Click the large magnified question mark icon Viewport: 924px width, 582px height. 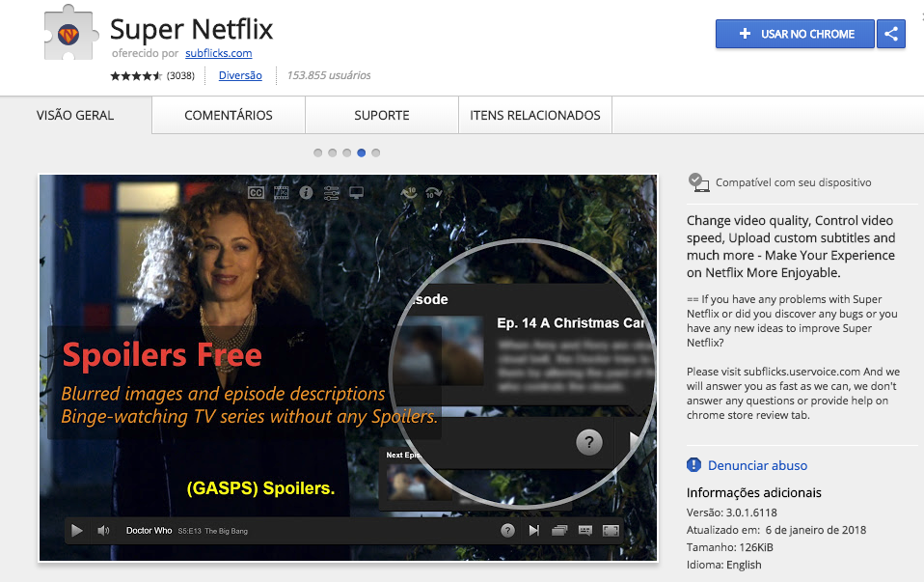pyautogui.click(x=588, y=442)
